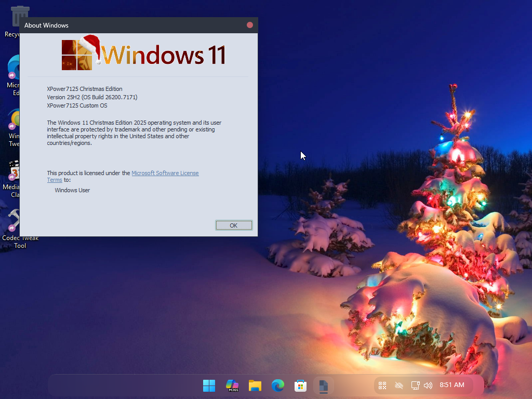The width and height of the screenshot is (532, 399).
Task: Open the Windows Start menu
Action: [209, 385]
